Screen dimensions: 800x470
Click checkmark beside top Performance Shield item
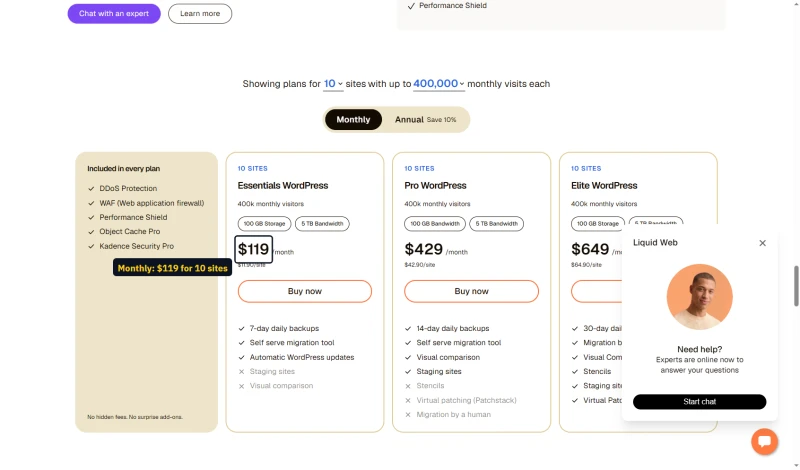pos(411,6)
